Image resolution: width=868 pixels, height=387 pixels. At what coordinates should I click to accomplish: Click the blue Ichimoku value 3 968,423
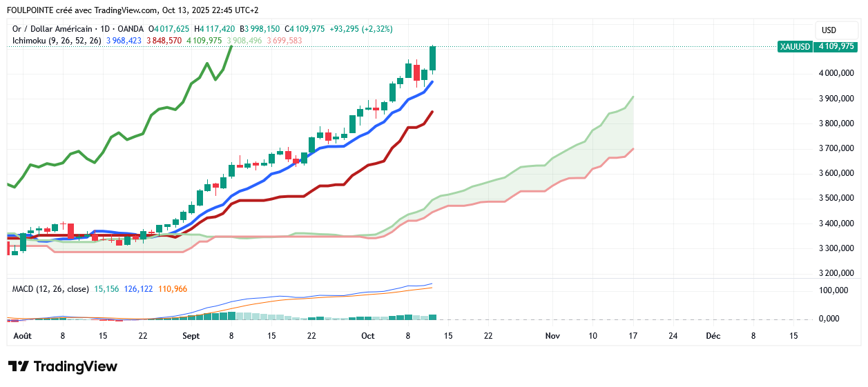124,41
